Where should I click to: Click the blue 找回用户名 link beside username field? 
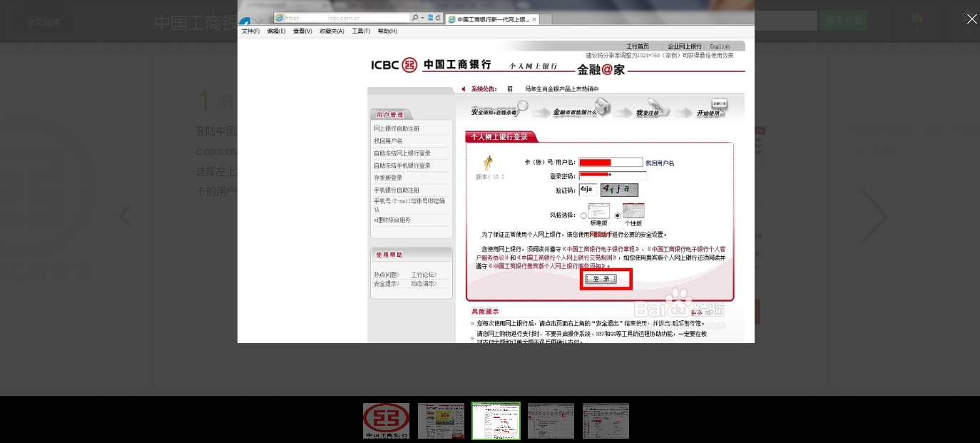pyautogui.click(x=660, y=163)
